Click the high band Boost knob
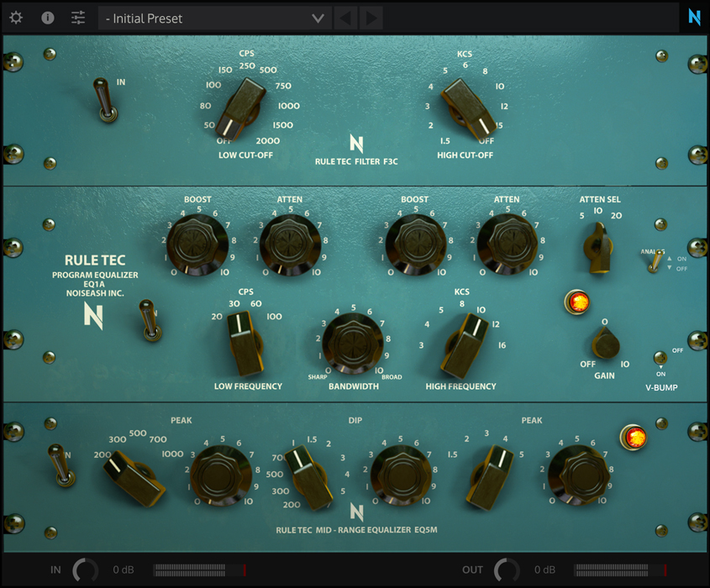This screenshot has height=588, width=710. coord(416,244)
